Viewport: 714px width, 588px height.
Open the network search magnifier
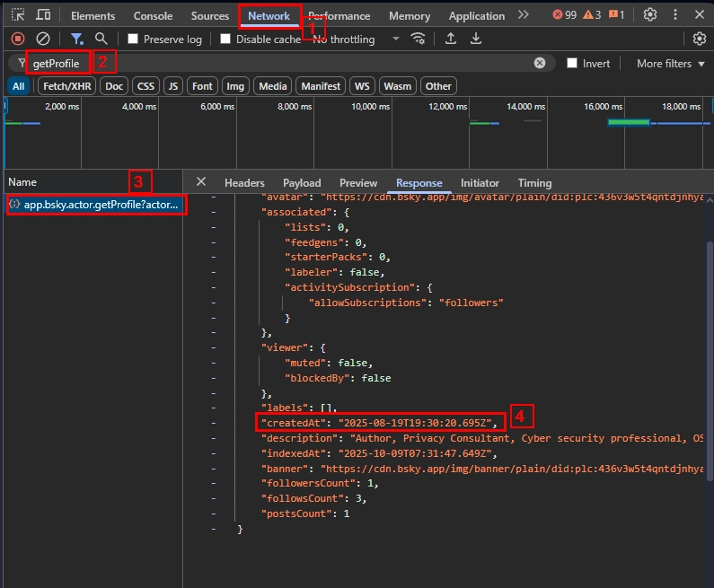click(x=101, y=39)
